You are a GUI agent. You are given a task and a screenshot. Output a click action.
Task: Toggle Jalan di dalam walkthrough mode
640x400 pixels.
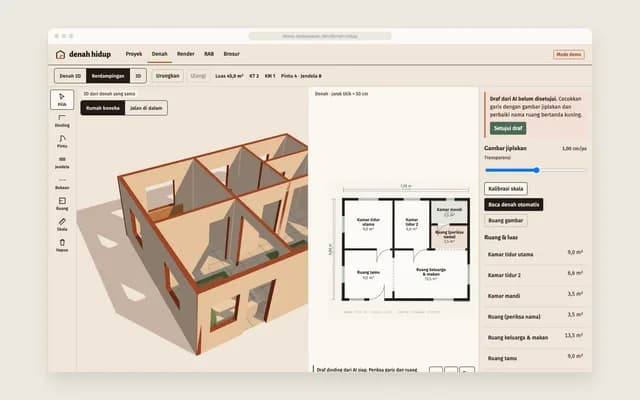tap(146, 108)
